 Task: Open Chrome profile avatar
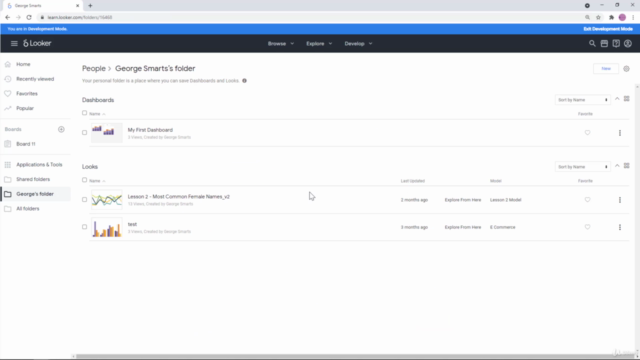click(x=622, y=18)
